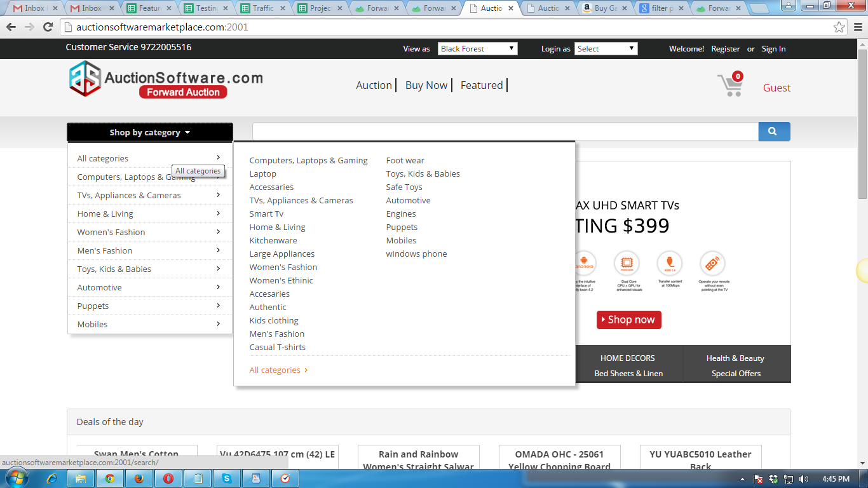Expand Puppets sidebar item

(150, 306)
